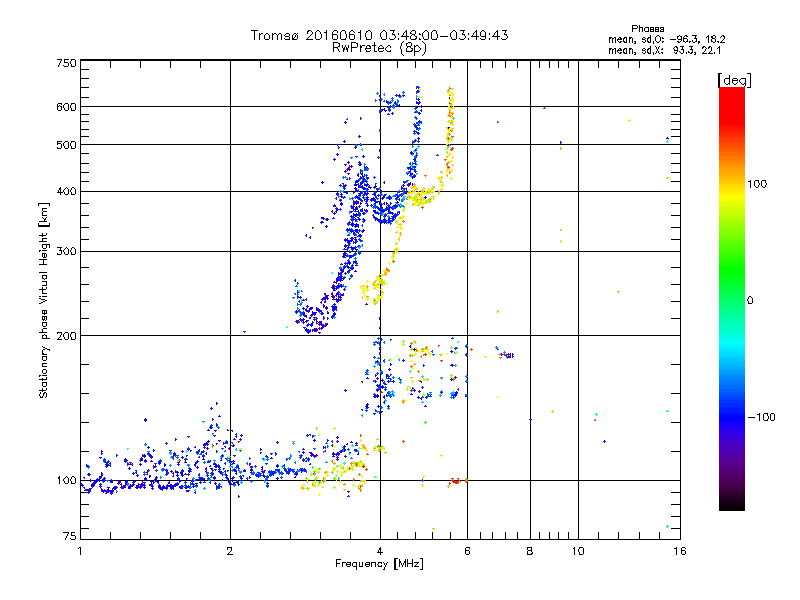
Task: Click the green zero-degree region of colorbar
Action: point(732,299)
